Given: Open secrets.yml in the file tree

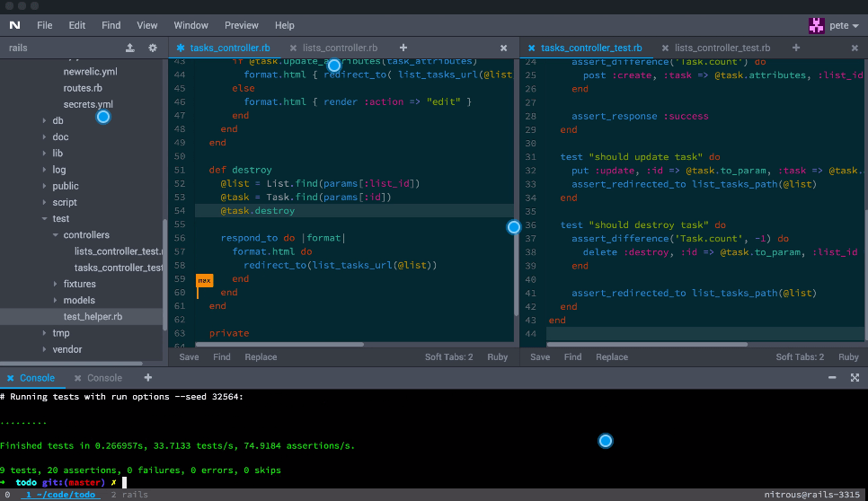Looking at the screenshot, I should pos(87,104).
